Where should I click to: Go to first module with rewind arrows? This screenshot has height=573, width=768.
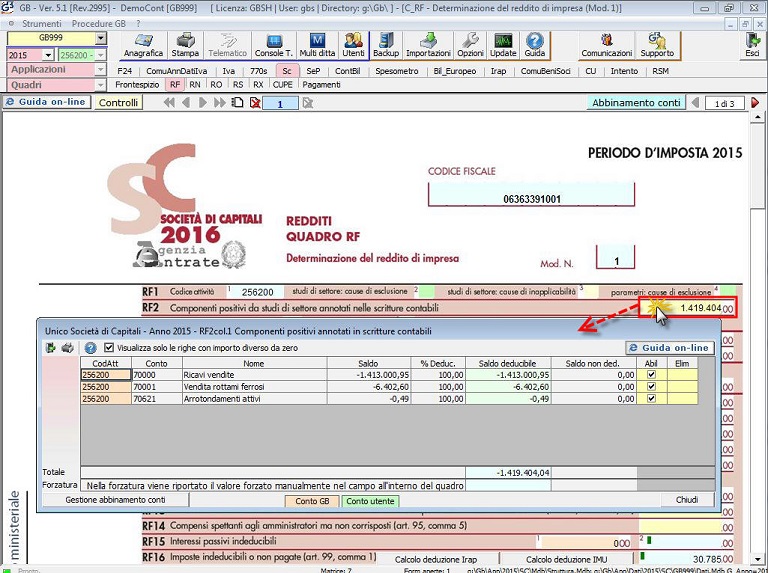pos(169,103)
